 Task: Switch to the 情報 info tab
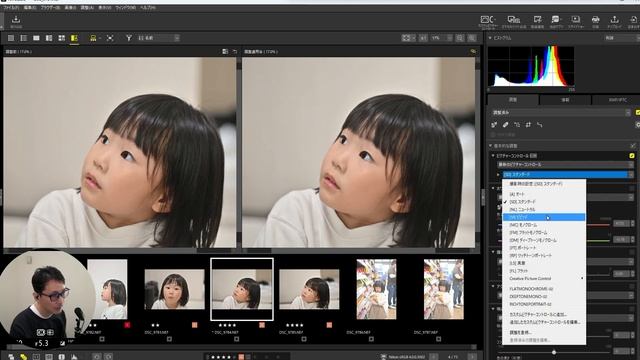[565, 100]
